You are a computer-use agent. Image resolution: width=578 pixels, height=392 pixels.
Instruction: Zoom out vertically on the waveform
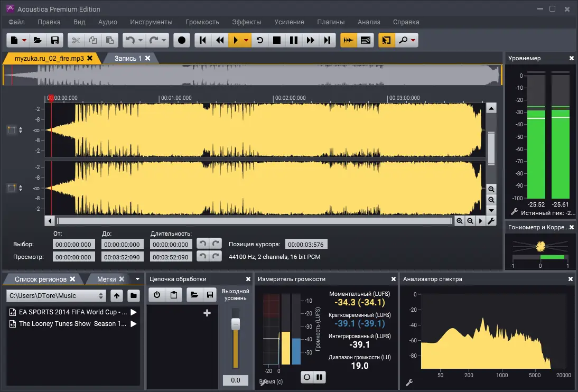491,200
